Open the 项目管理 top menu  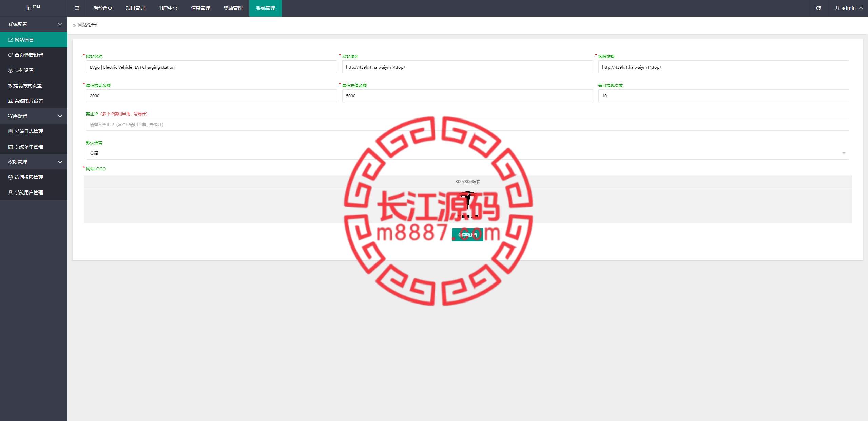point(135,8)
